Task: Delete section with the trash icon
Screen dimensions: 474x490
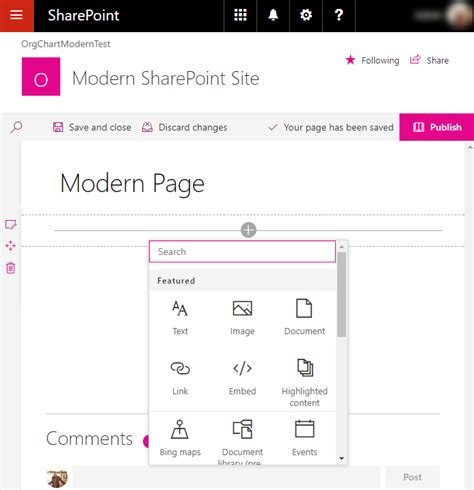Action: pyautogui.click(x=11, y=268)
